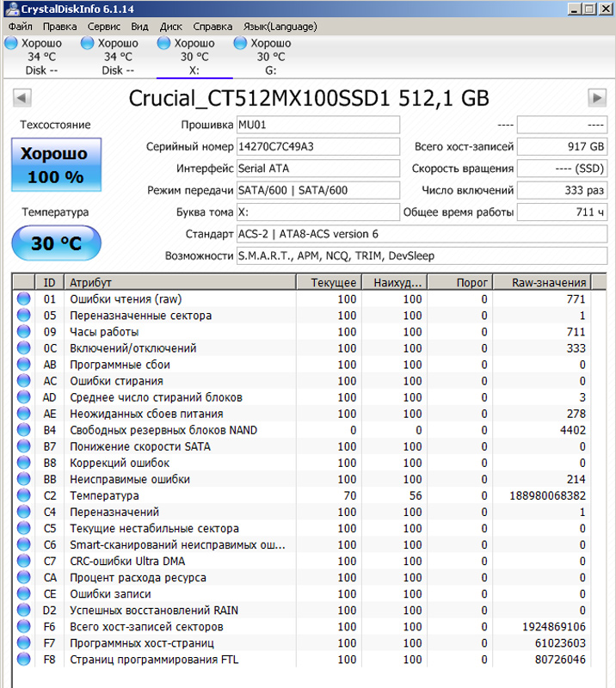Click status icon for Программных хост-страниц
The image size is (616, 688).
point(24,642)
